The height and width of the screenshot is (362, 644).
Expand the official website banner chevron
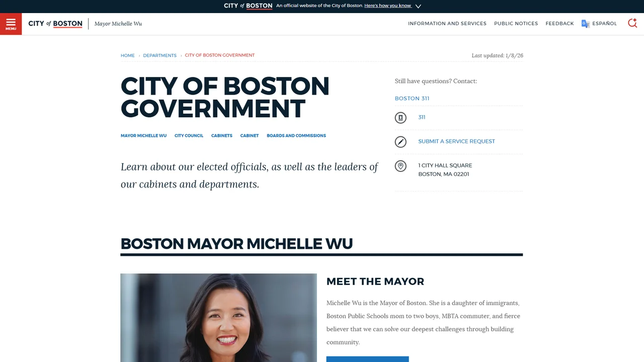(x=418, y=6)
